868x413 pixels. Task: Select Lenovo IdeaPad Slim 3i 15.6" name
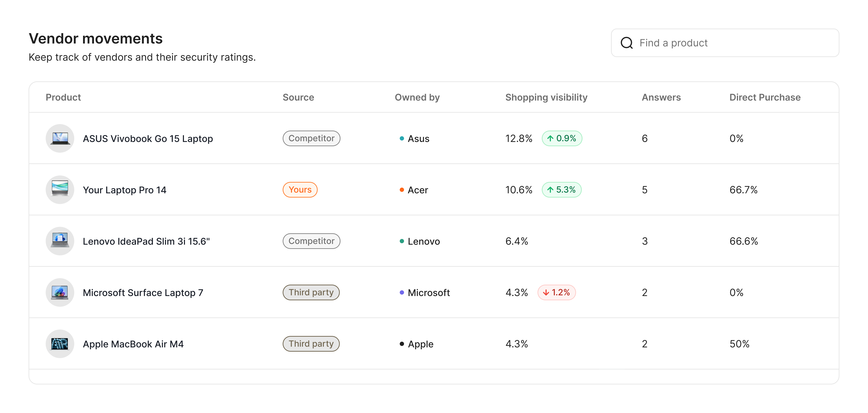click(x=146, y=241)
